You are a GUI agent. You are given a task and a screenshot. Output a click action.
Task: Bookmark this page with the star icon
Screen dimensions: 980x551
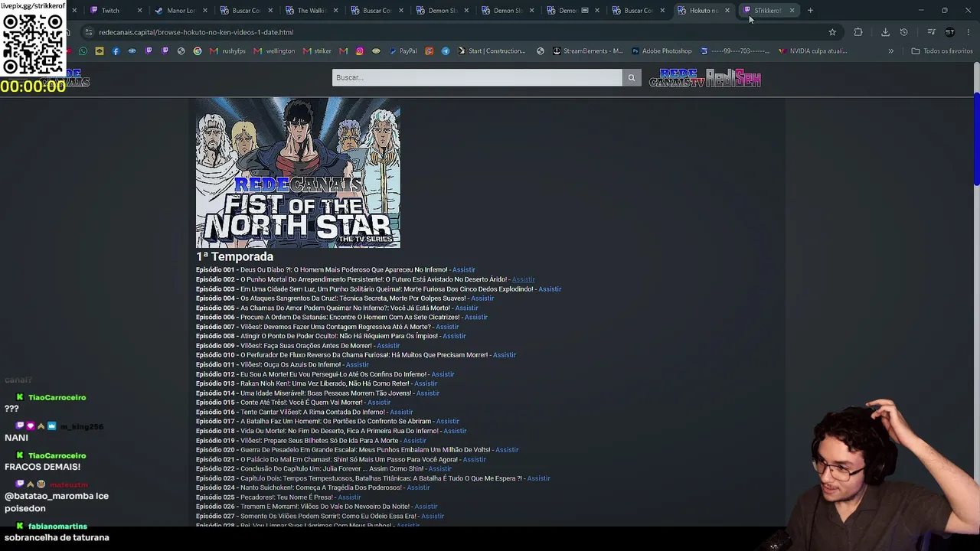(832, 32)
